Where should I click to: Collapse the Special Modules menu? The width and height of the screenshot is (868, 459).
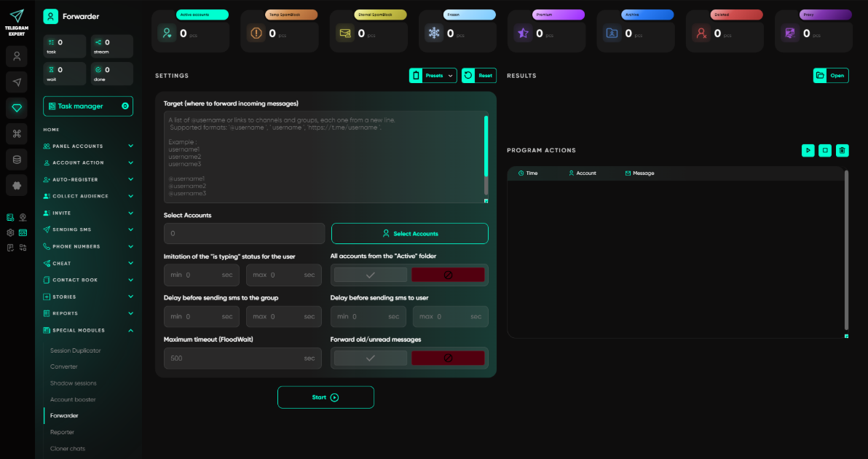pyautogui.click(x=88, y=331)
